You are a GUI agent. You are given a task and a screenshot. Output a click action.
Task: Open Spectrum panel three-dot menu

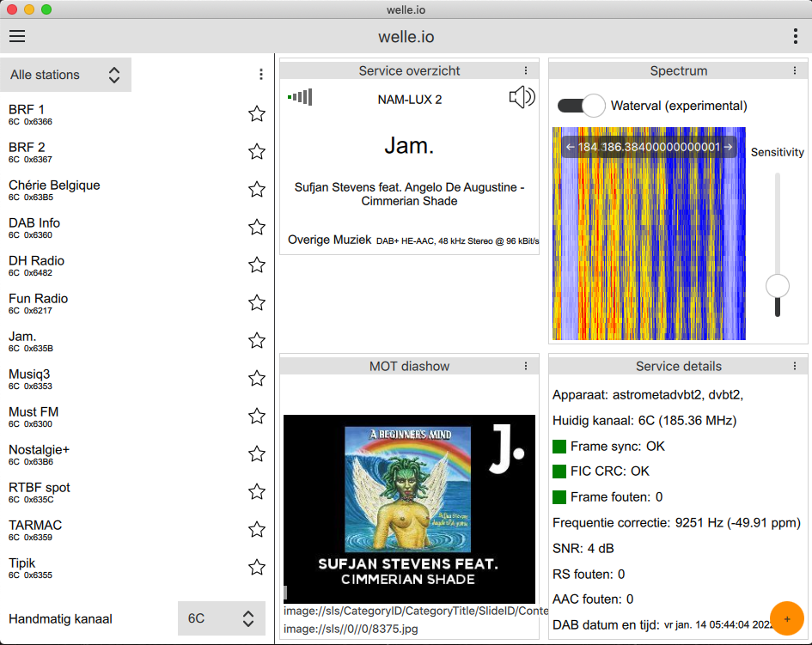pyautogui.click(x=795, y=70)
